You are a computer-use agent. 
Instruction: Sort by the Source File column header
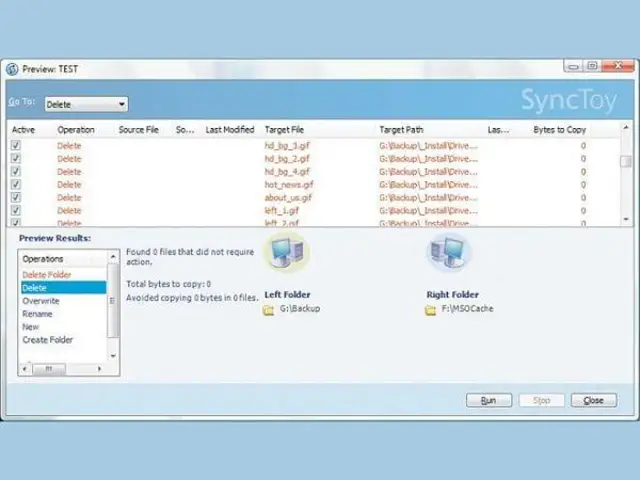coord(138,130)
